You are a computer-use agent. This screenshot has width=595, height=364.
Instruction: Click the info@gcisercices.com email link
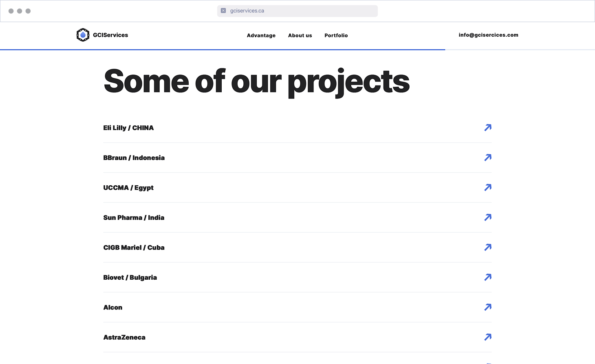[x=488, y=35]
